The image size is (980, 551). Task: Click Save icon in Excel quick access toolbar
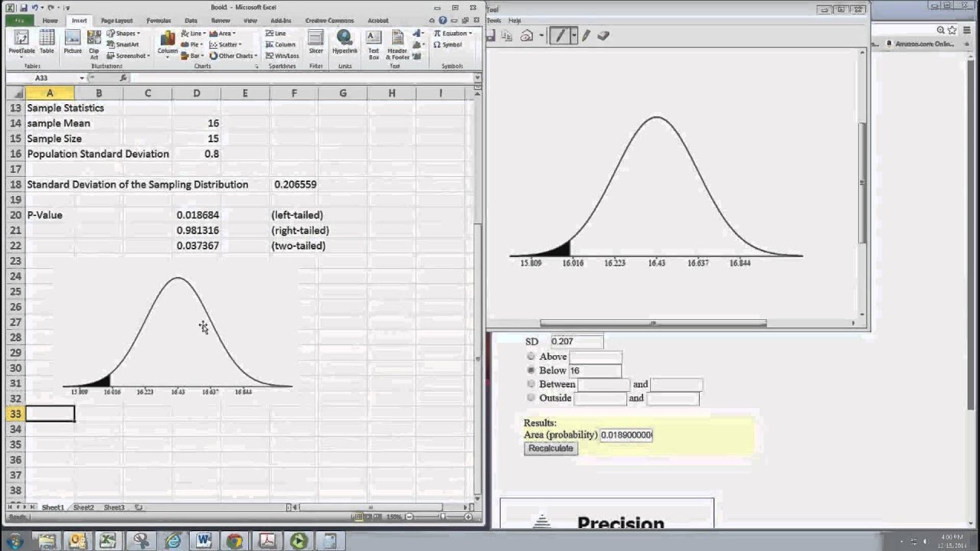click(x=24, y=8)
